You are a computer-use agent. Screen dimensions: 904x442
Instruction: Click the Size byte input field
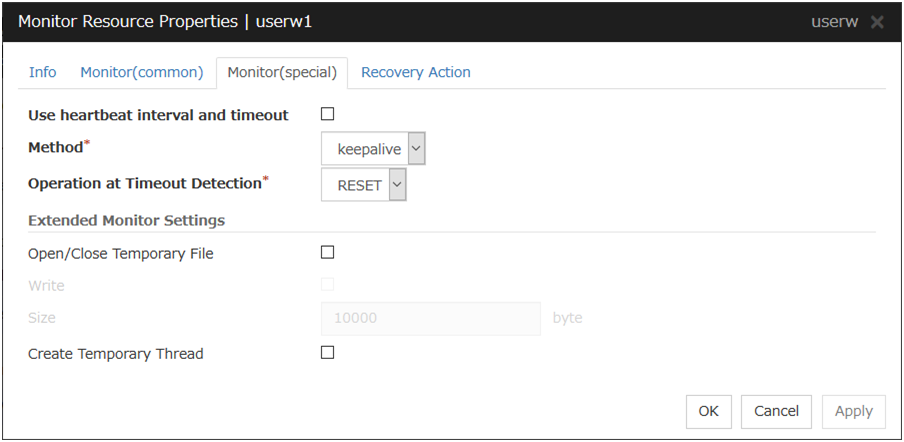click(x=431, y=318)
